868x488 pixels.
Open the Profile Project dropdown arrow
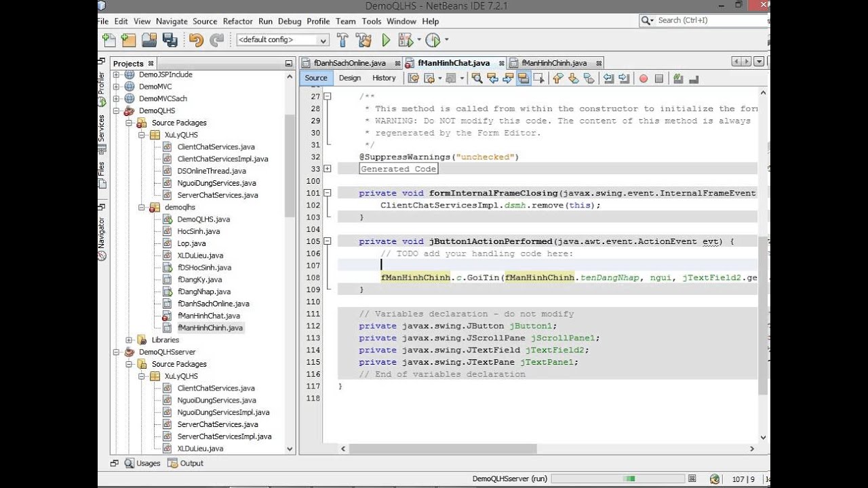coord(446,40)
